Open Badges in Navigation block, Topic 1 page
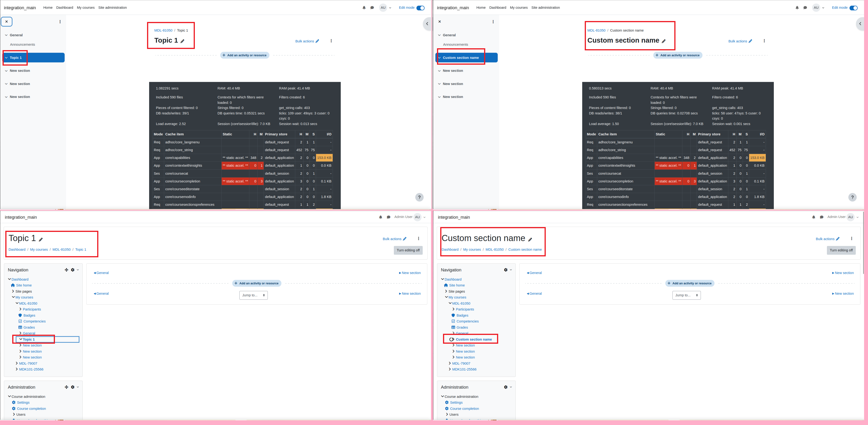 click(x=29, y=316)
